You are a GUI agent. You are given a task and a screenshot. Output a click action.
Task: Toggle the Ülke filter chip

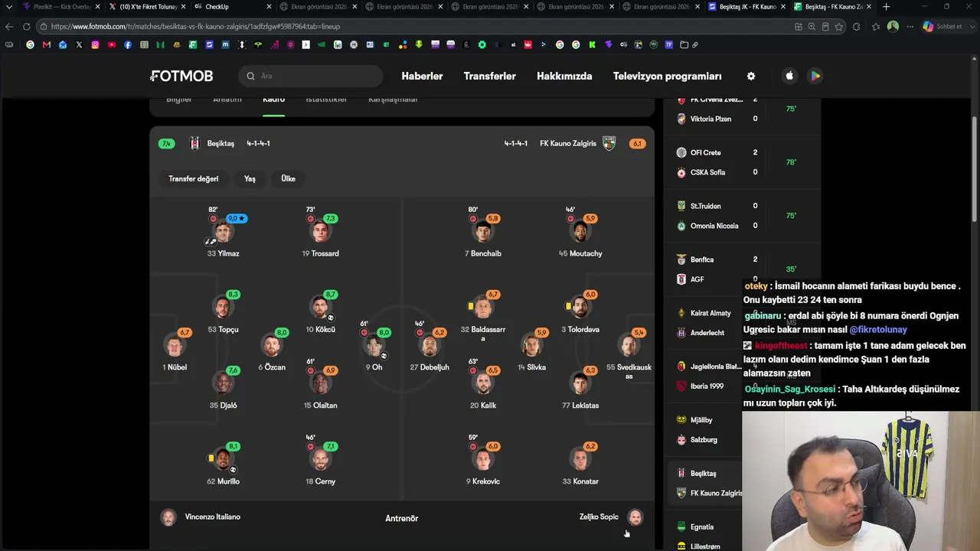click(x=288, y=178)
